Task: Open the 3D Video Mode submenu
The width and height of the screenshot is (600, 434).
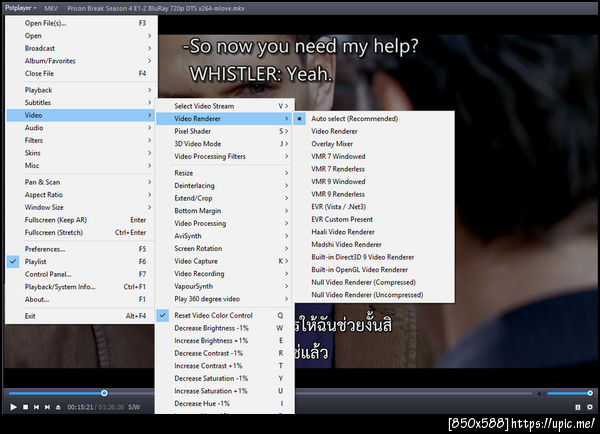Action: 225,144
